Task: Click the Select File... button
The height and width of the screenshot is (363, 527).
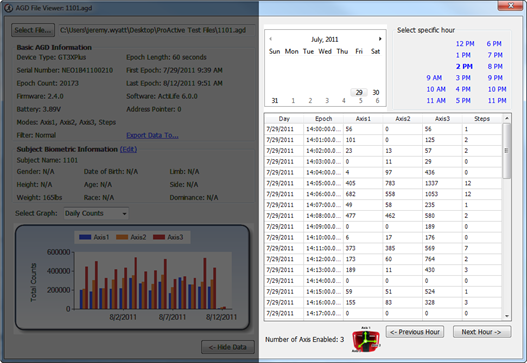Action: [33, 30]
